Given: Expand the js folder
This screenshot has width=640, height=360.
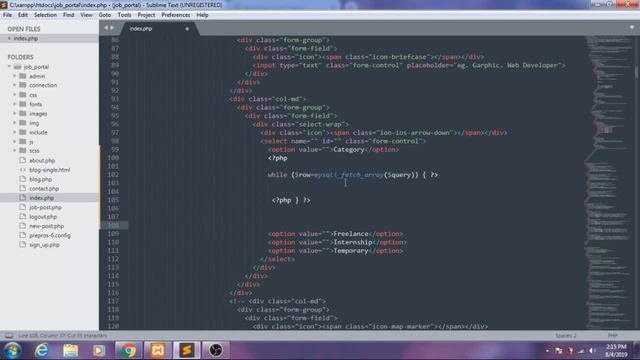Looking at the screenshot, I should (x=14, y=142).
